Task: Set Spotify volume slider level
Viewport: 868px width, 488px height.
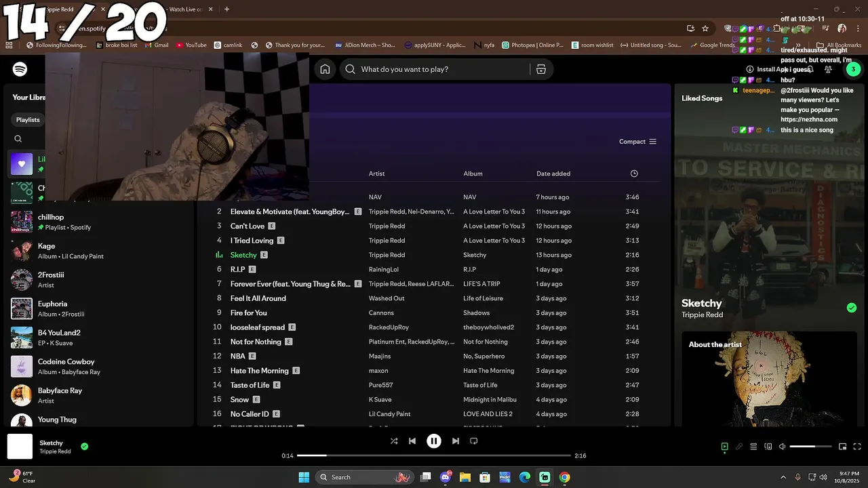Action: (x=811, y=447)
